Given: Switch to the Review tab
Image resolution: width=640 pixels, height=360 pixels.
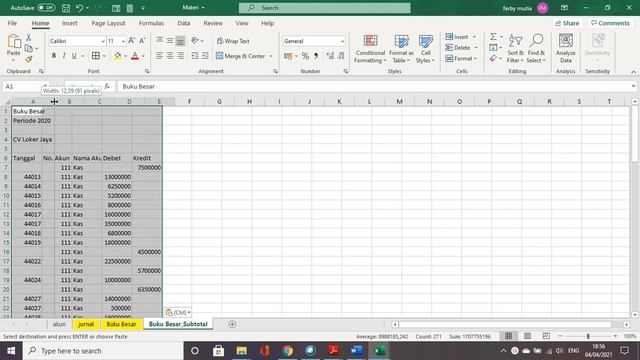Looking at the screenshot, I should [213, 23].
